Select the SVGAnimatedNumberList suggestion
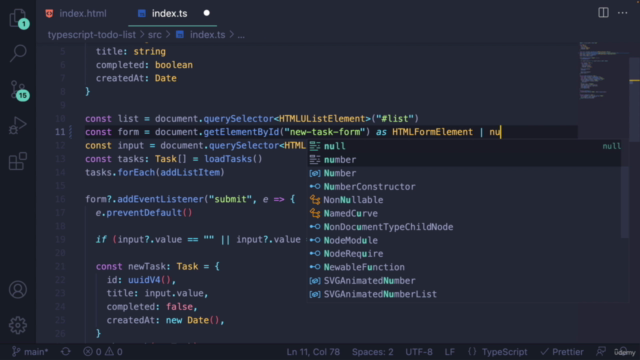Screen dimensions: 640x360 click(x=464, y=294)
